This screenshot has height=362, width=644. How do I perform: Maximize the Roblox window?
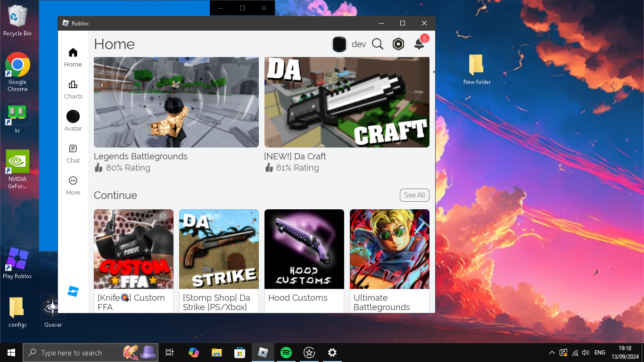(x=403, y=23)
